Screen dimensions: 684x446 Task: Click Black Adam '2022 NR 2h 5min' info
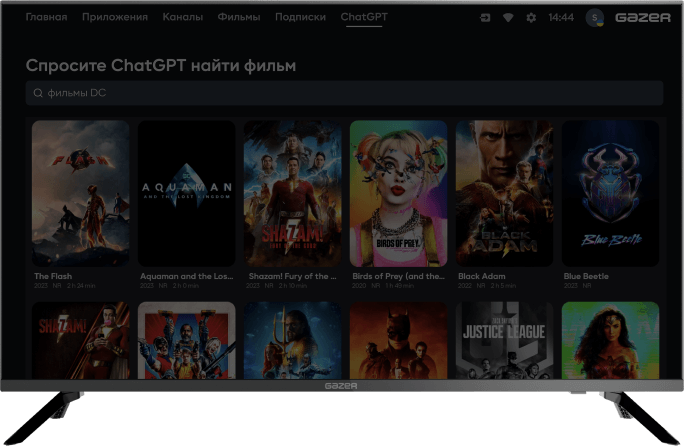(487, 285)
